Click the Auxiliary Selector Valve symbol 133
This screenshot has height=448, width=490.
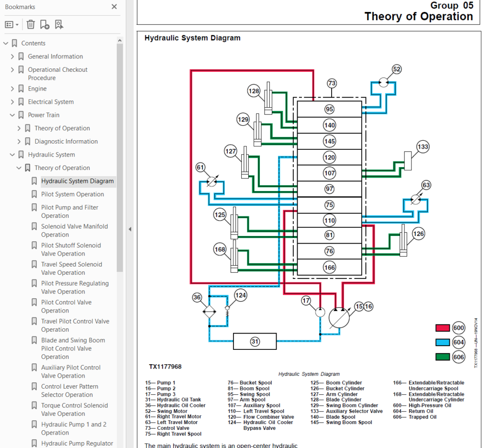[408, 161]
